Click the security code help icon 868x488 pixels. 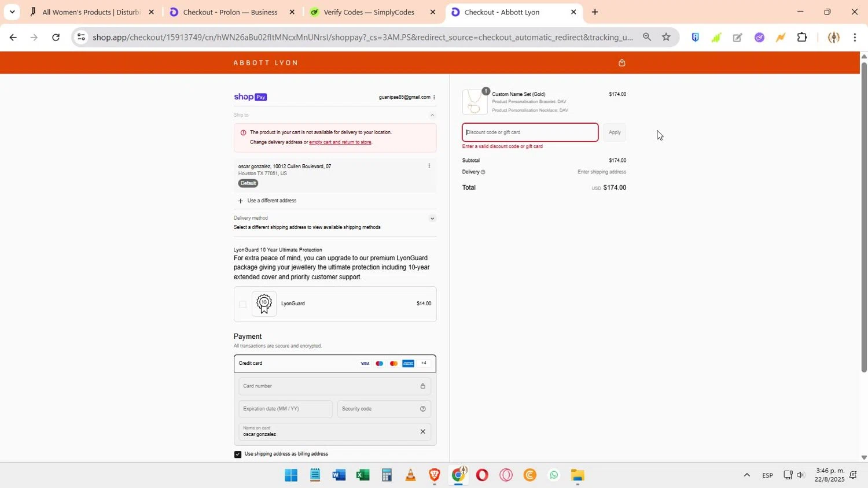coord(423,409)
